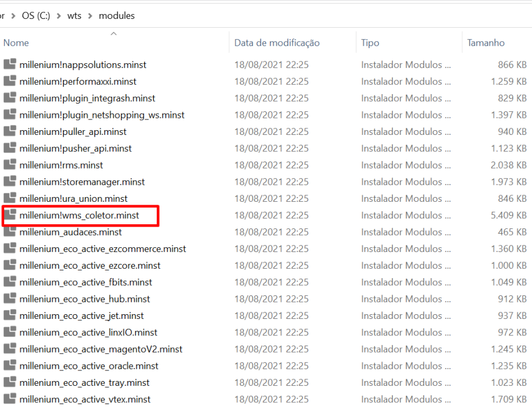Select file millenium!rms.minst
The image size is (532, 413).
tap(61, 165)
